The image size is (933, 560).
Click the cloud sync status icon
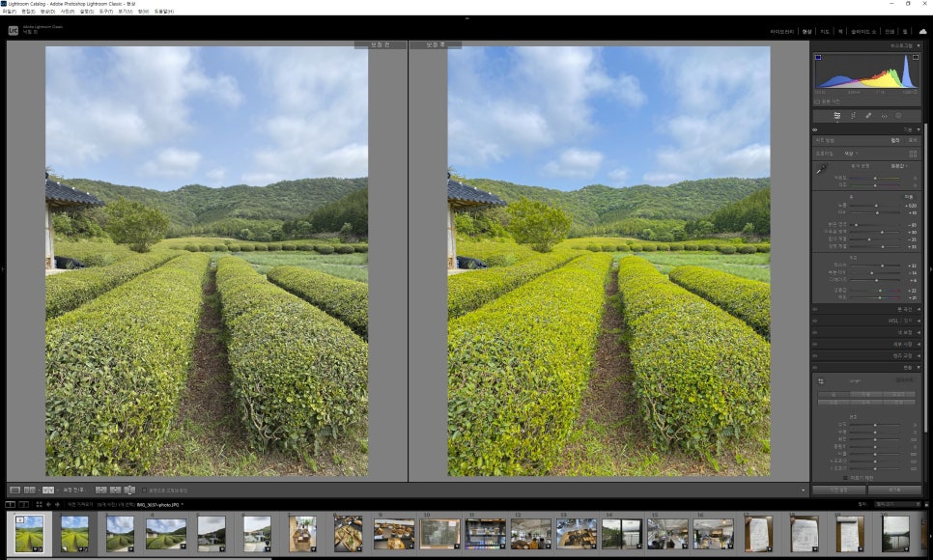(922, 31)
